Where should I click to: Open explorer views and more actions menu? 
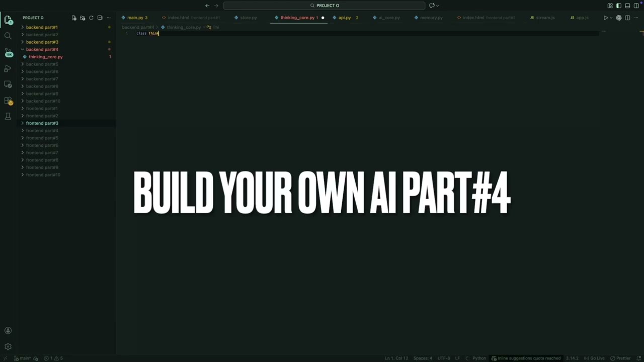(108, 18)
